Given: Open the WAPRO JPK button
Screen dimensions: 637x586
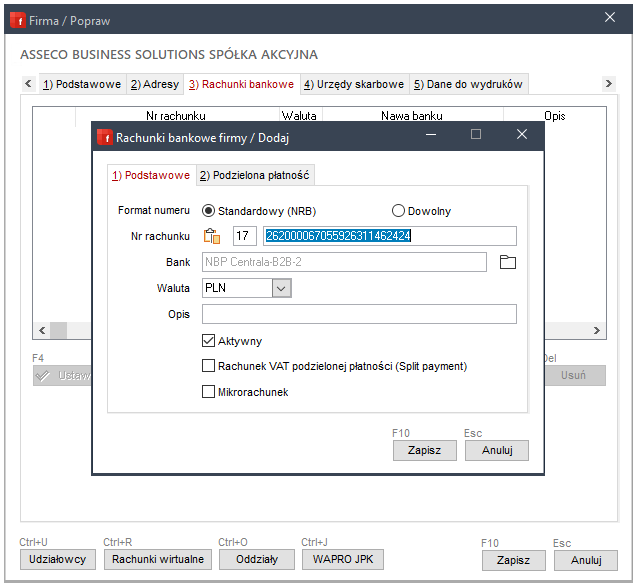Looking at the screenshot, I should [x=342, y=560].
